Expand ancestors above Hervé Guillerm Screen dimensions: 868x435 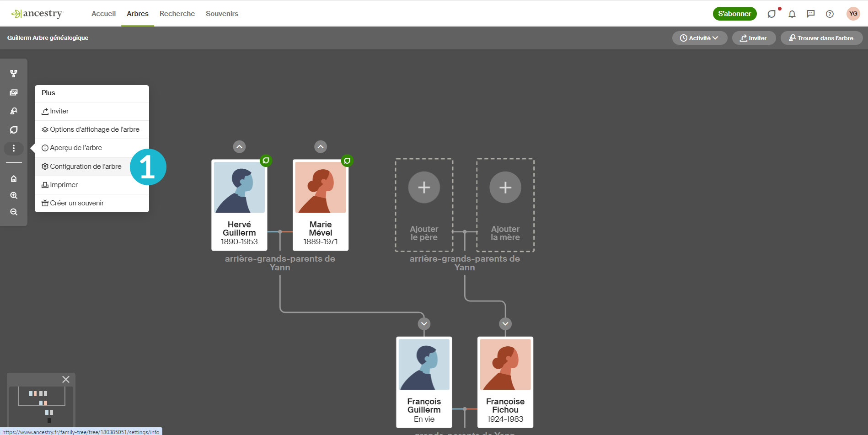[239, 147]
